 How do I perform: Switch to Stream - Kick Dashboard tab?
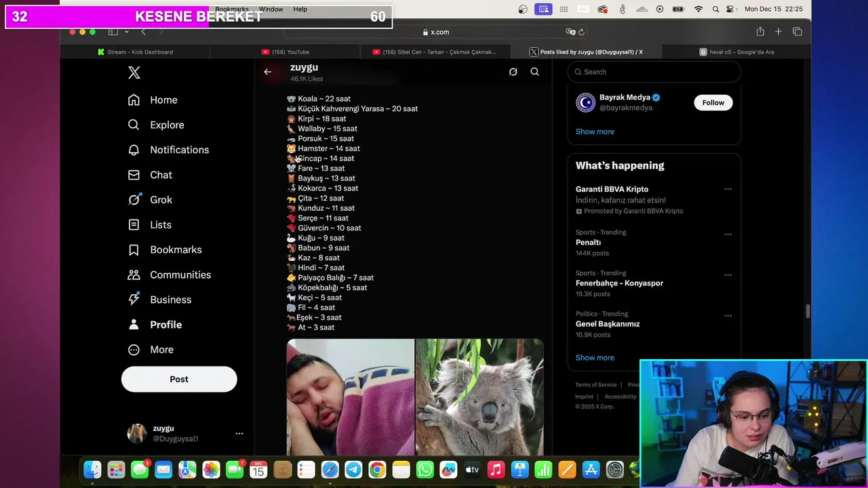pos(135,52)
